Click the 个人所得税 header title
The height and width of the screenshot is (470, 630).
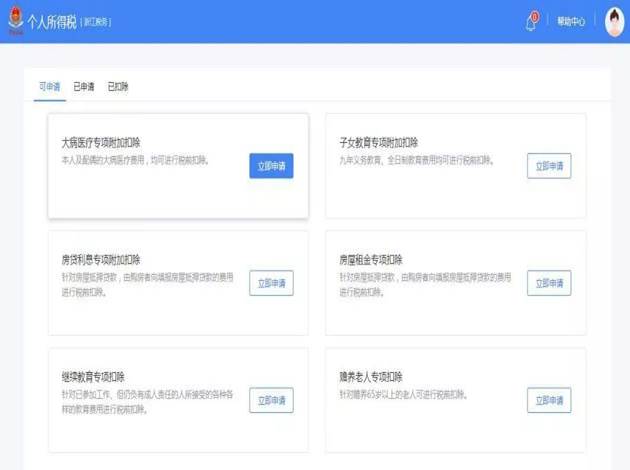point(55,21)
